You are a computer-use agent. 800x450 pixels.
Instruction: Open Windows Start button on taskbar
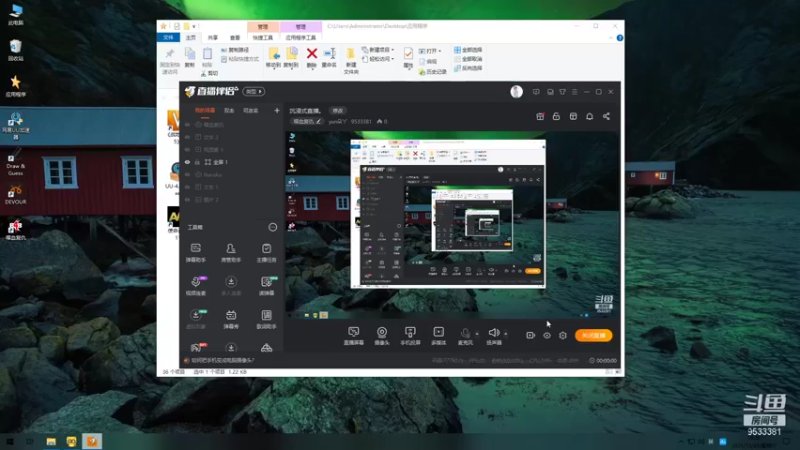10,441
